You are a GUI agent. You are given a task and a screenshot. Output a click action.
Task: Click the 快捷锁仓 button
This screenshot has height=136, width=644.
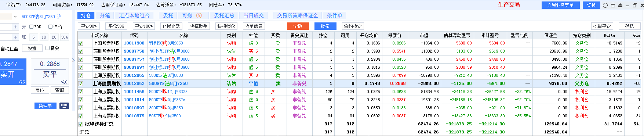pos(226,26)
